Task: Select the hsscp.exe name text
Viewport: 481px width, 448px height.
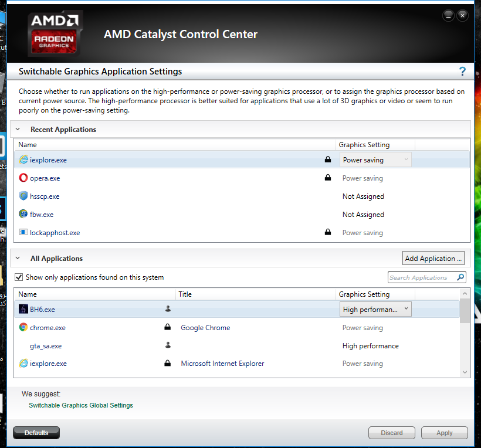Action: pyautogui.click(x=45, y=196)
